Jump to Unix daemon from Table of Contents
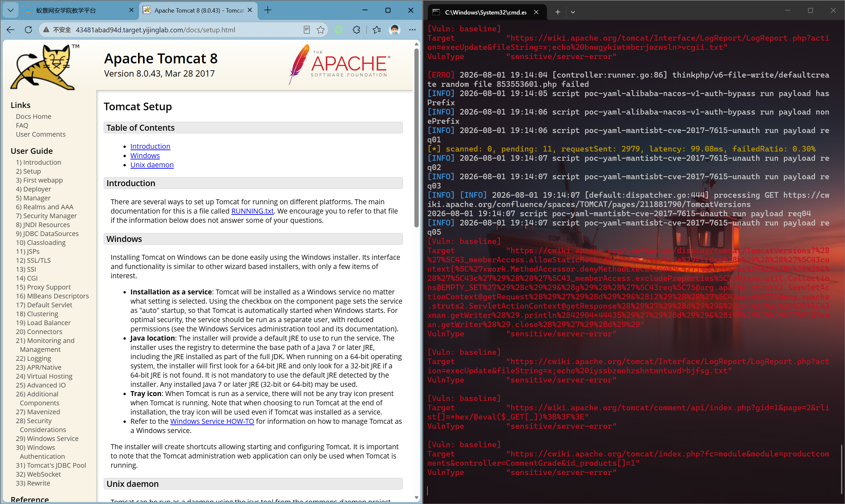 152,165
